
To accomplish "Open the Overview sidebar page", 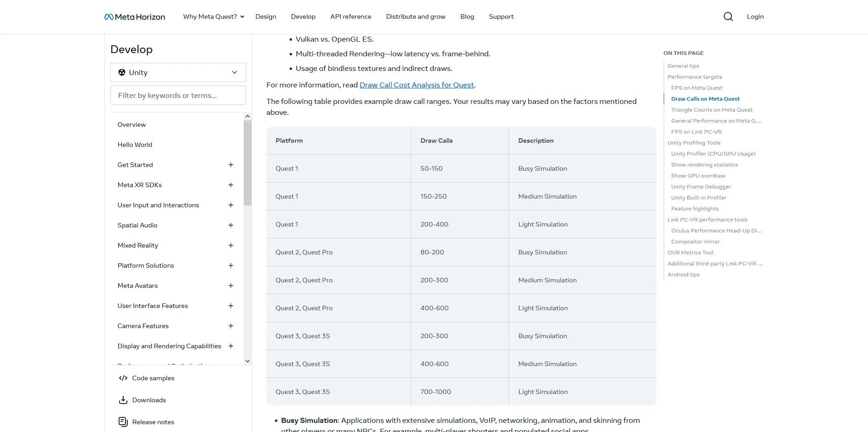I will (x=131, y=124).
